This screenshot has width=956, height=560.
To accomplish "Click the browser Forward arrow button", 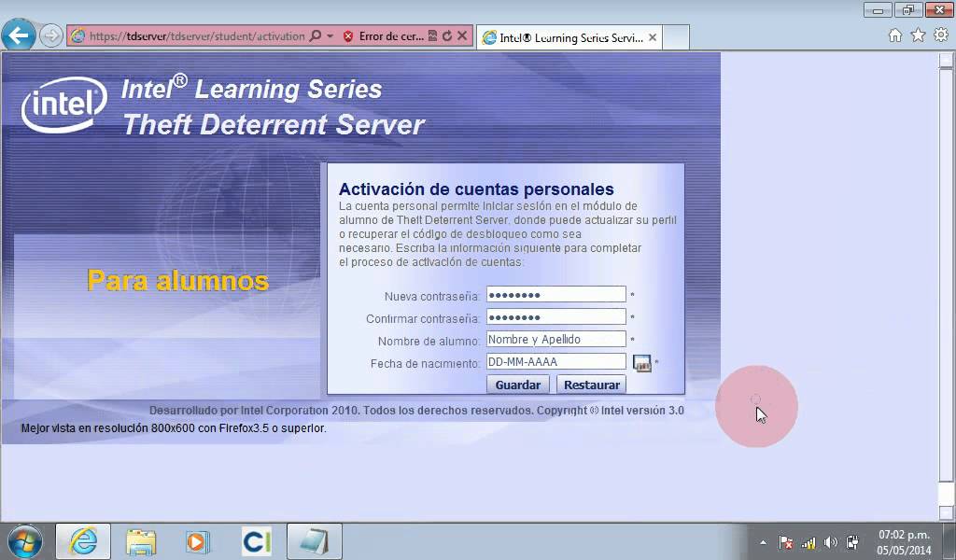I will [x=51, y=36].
